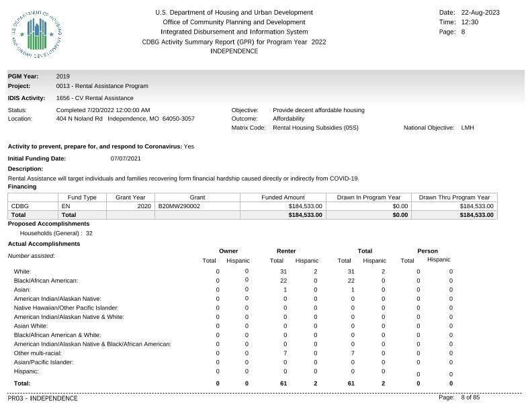Click the Black/African American row label
This screenshot has width=532, height=411.
click(46, 281)
